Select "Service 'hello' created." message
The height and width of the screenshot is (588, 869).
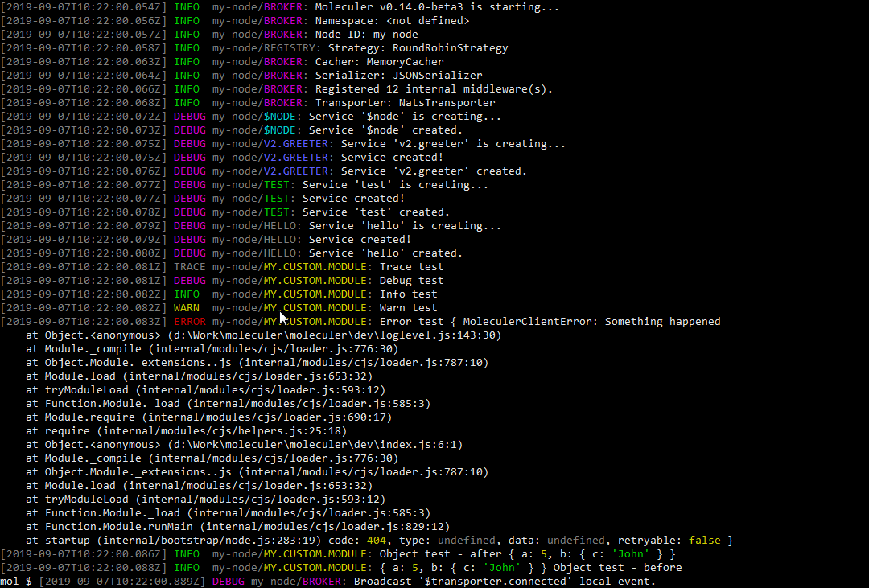pos(385,253)
